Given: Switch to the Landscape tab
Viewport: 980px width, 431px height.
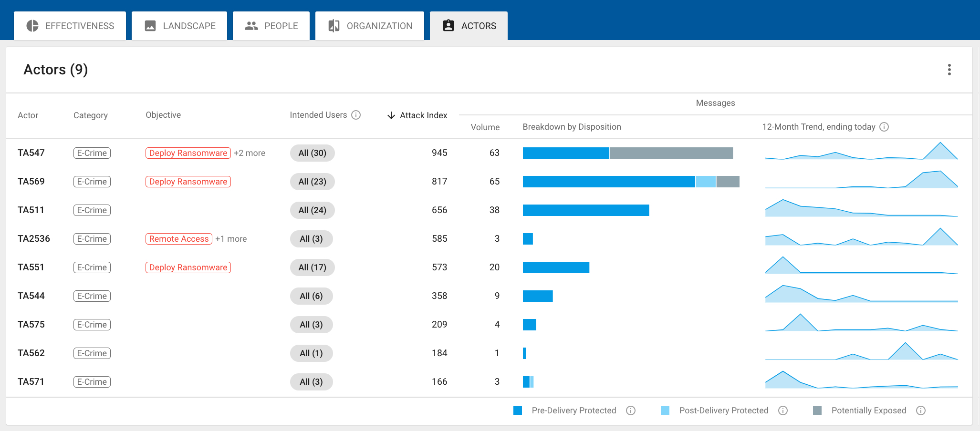Looking at the screenshot, I should coord(179,26).
